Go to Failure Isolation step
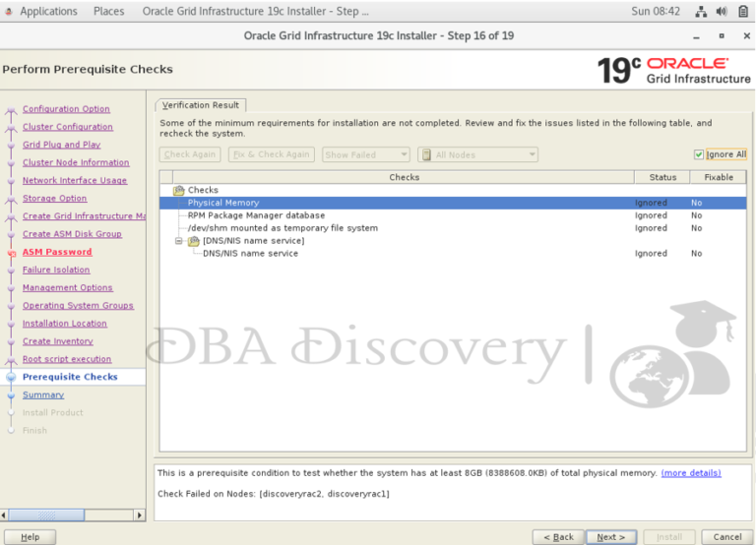 [56, 270]
